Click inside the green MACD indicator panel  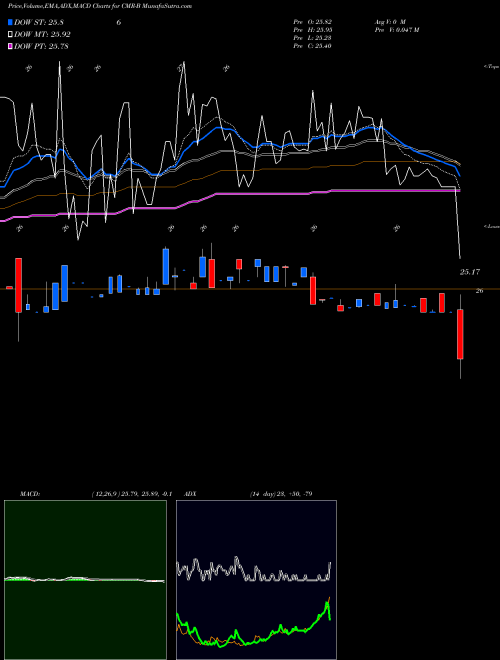[x=85, y=580]
